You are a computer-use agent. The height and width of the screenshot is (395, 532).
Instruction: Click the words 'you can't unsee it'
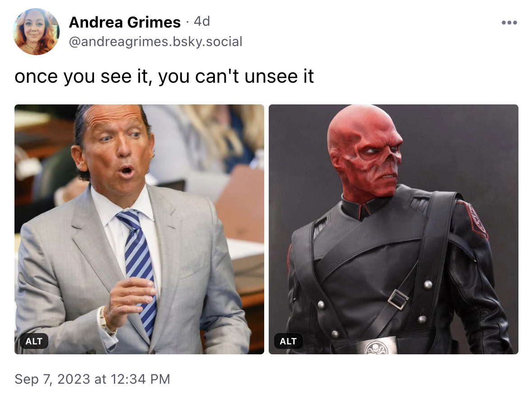point(236,76)
